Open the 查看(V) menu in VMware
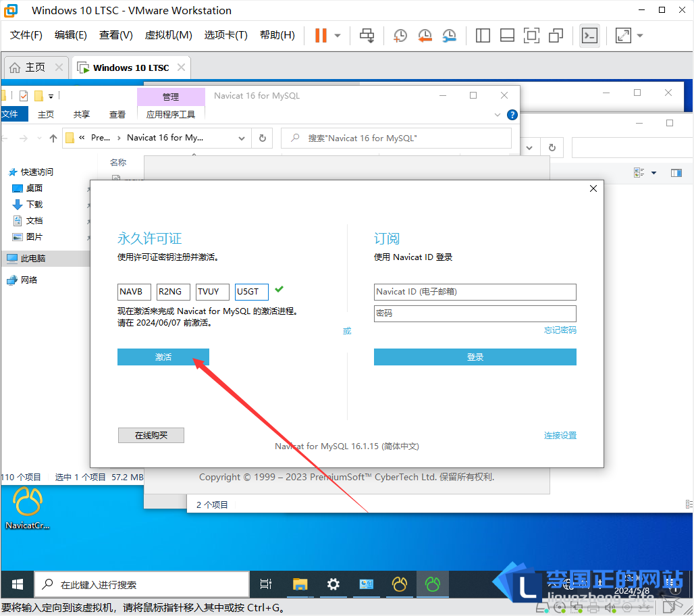694x616 pixels. tap(115, 35)
